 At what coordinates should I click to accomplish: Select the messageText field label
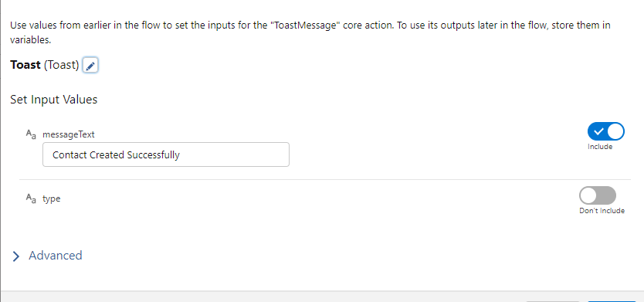[x=69, y=134]
